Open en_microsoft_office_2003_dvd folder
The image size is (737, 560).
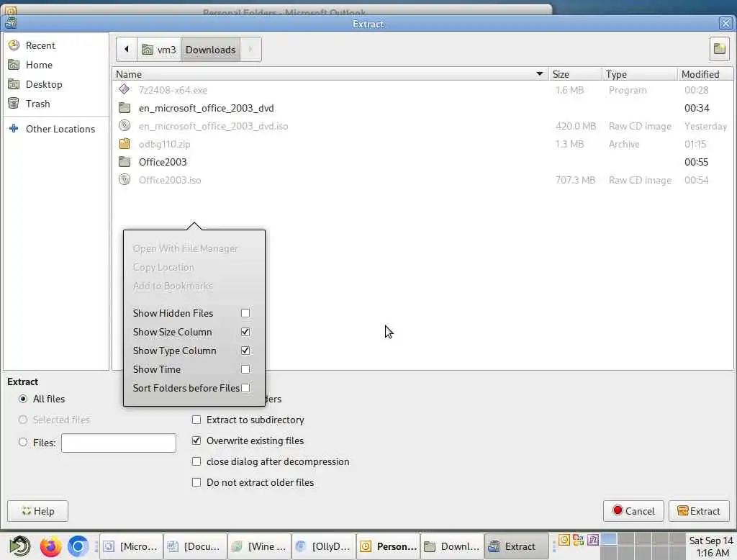coord(423,108)
